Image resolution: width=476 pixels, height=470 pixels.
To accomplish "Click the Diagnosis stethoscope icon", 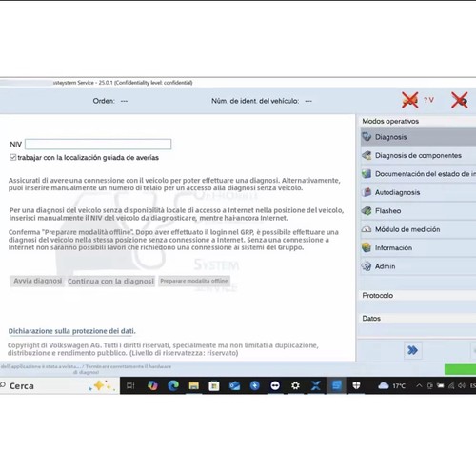I will tap(367, 137).
